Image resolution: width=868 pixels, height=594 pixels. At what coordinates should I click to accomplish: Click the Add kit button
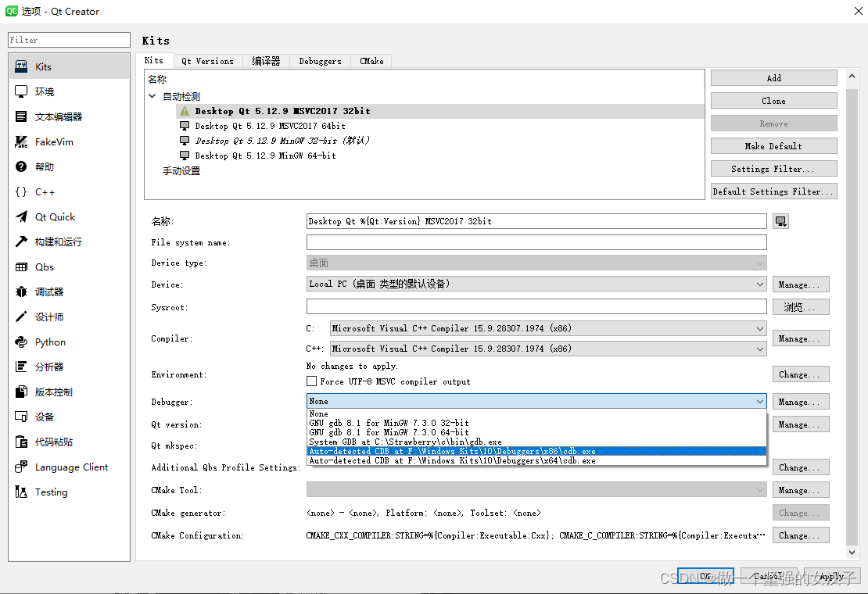click(x=774, y=78)
